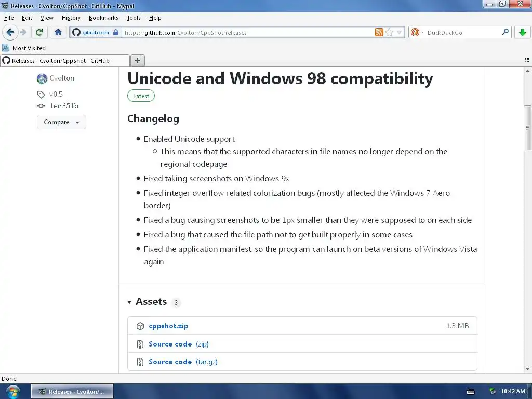Click the file icon beside Source code (tar.gz)
This screenshot has width=532, height=399.
(140, 362)
